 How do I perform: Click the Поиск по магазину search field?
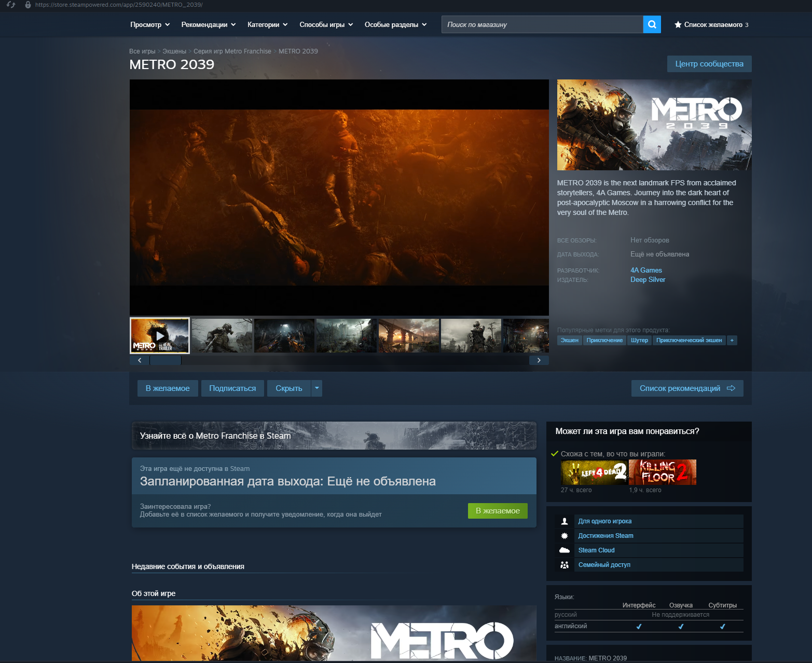point(542,24)
